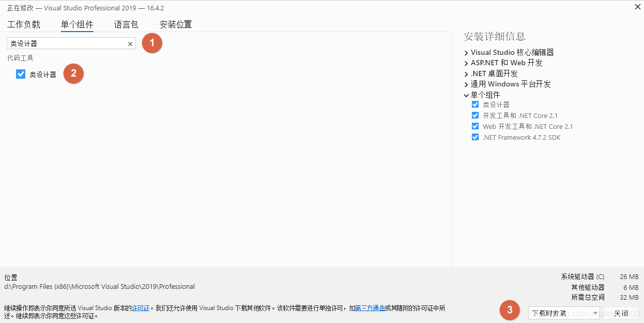Click the 代码工具 category heading
The image size is (644, 323).
tap(20, 58)
